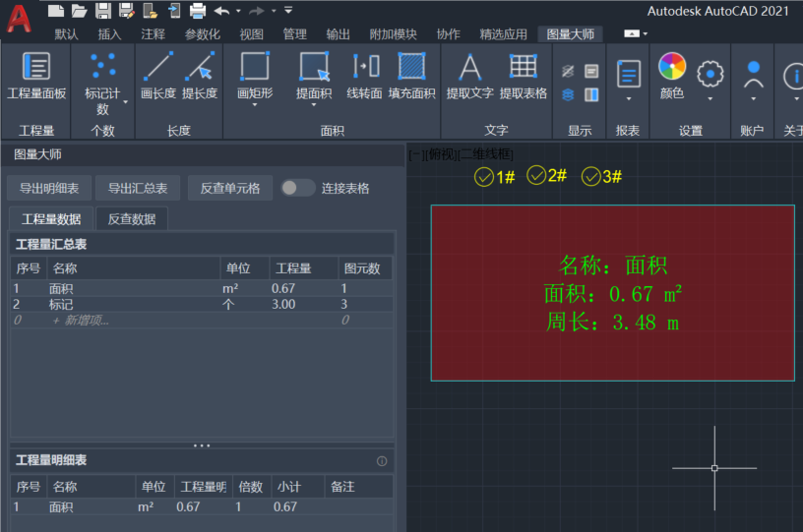
Task: Click the Plot printer icon
Action: (198, 10)
